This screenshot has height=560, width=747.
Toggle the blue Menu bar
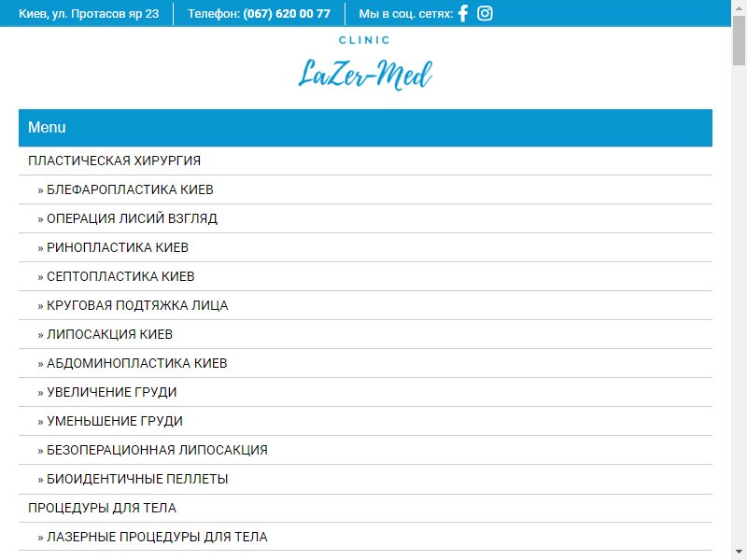(x=365, y=128)
